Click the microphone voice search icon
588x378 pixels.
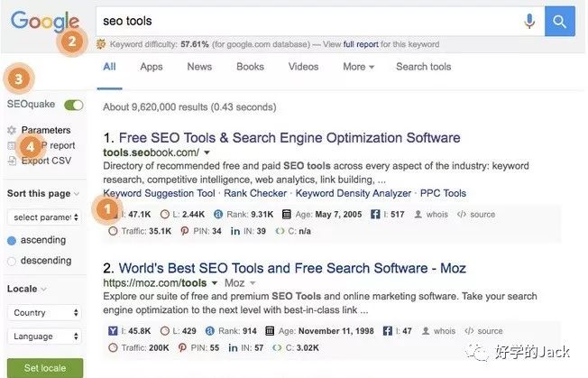pyautogui.click(x=529, y=21)
